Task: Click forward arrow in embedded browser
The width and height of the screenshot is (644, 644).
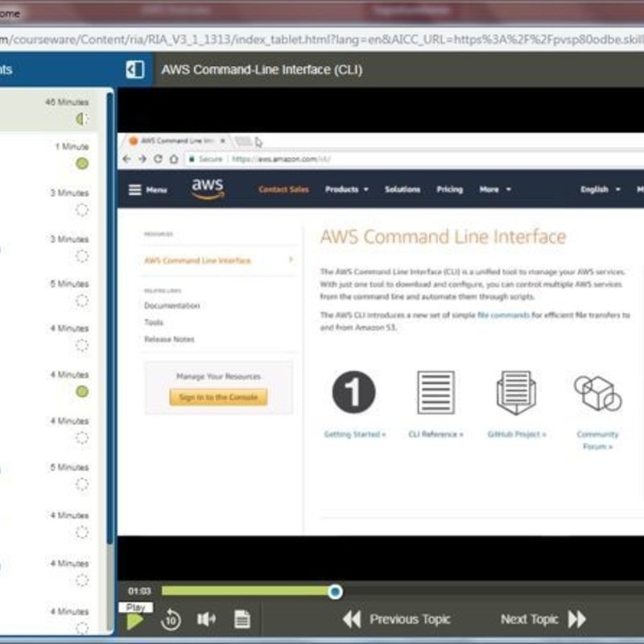Action: [x=142, y=159]
